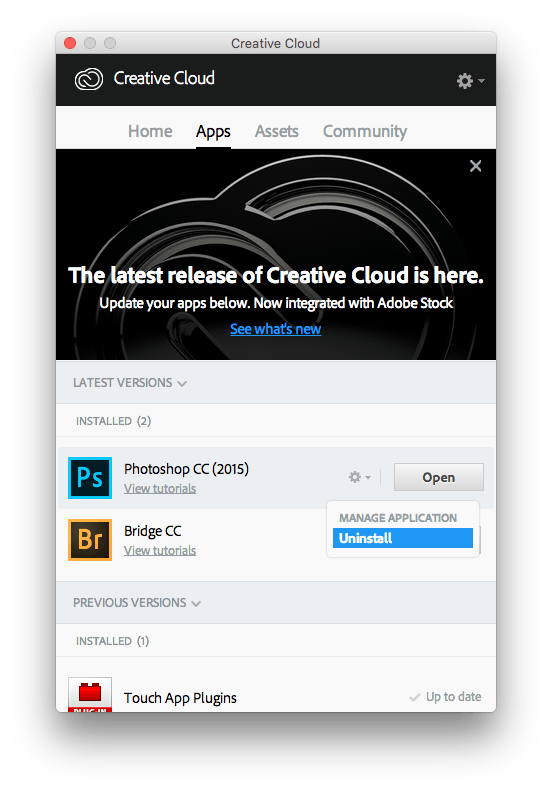The height and width of the screenshot is (792, 552).
Task: Follow the See what's new link
Action: pos(276,329)
